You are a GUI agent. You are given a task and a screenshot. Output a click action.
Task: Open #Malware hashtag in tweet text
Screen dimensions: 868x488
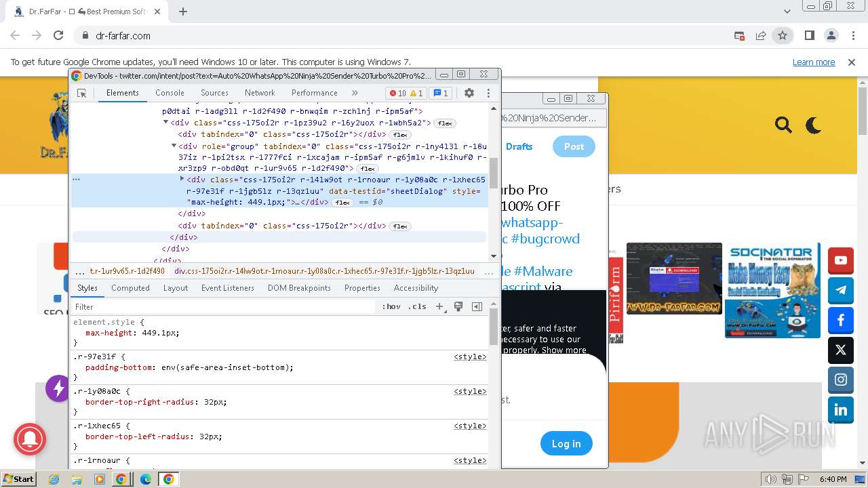click(542, 271)
